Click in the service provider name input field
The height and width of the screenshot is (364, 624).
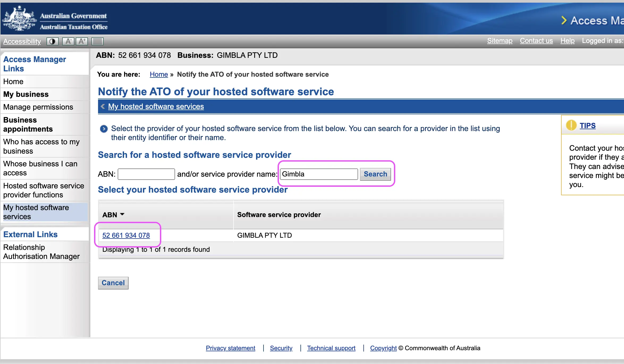tap(319, 174)
